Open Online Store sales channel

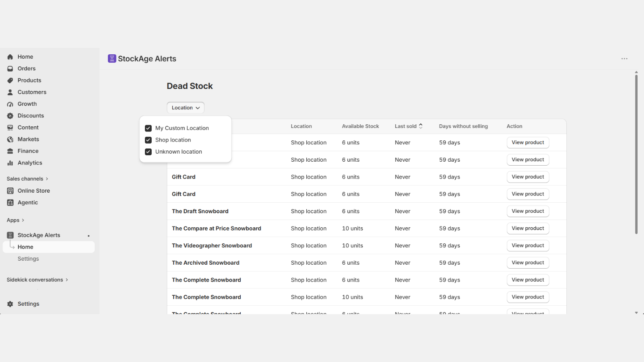pos(34,191)
